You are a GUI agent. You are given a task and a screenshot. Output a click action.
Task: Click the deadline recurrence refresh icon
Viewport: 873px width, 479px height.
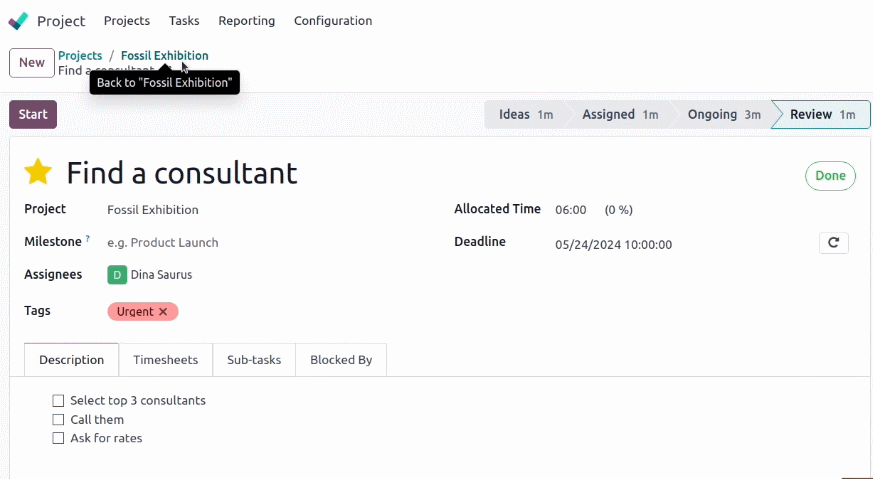pyautogui.click(x=833, y=243)
